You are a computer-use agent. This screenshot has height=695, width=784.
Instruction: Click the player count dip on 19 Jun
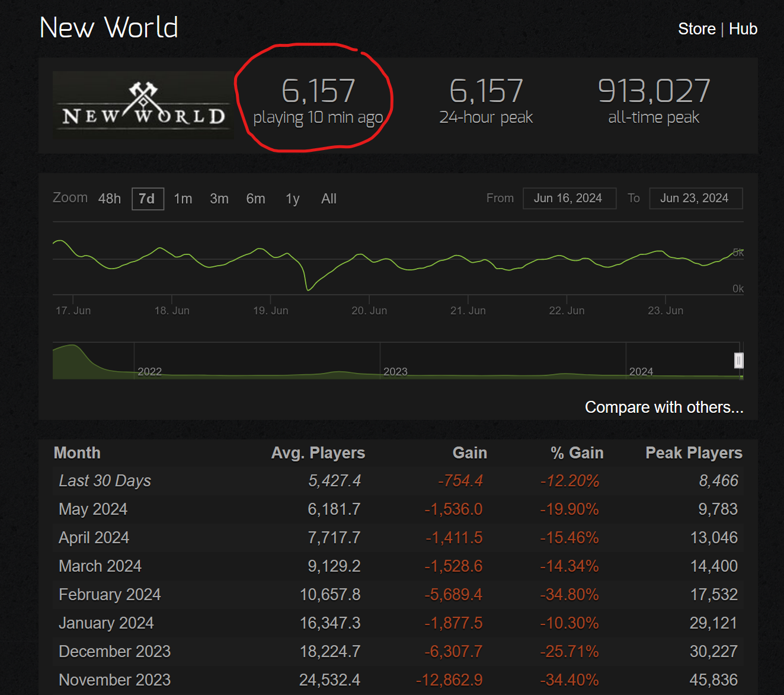point(308,289)
